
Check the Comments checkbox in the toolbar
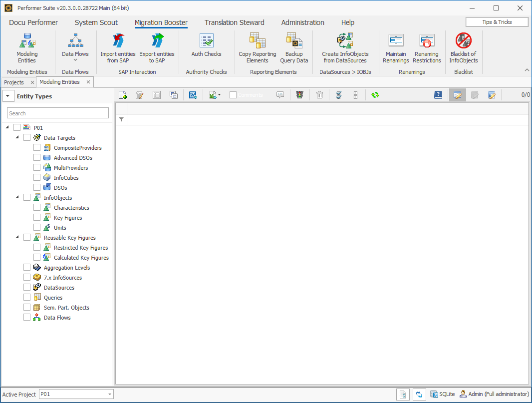click(x=233, y=94)
